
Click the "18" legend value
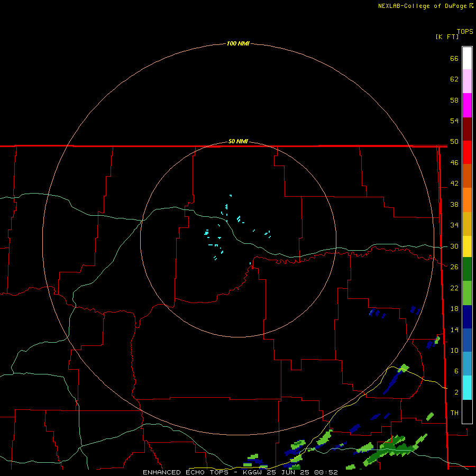tap(454, 309)
